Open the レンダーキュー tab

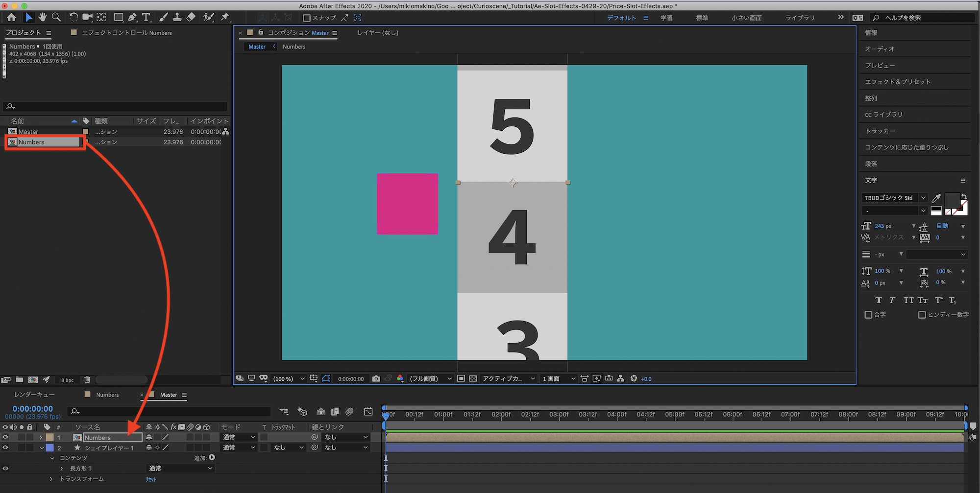(34, 395)
